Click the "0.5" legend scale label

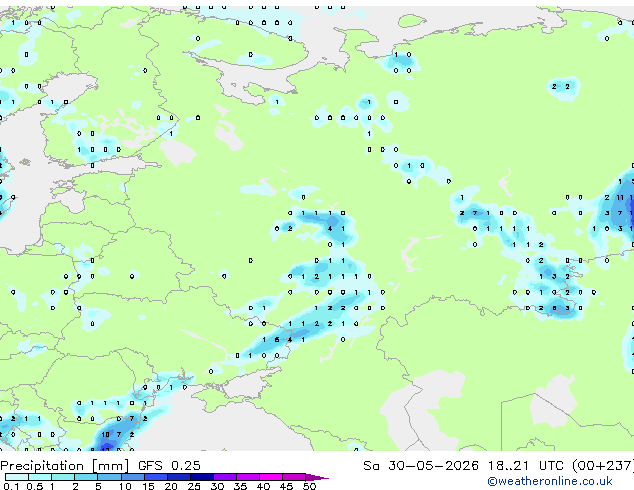pyautogui.click(x=35, y=486)
